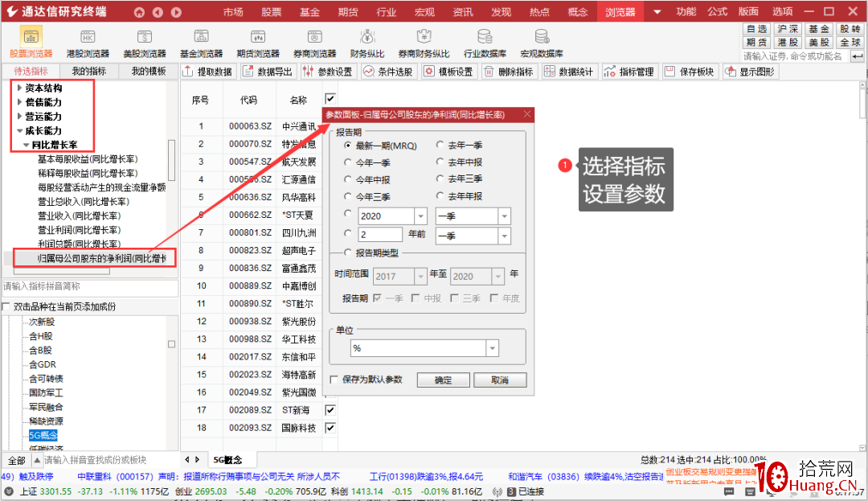
Task: Open the 港股浏览器 browser icon
Action: pyautogui.click(x=88, y=43)
